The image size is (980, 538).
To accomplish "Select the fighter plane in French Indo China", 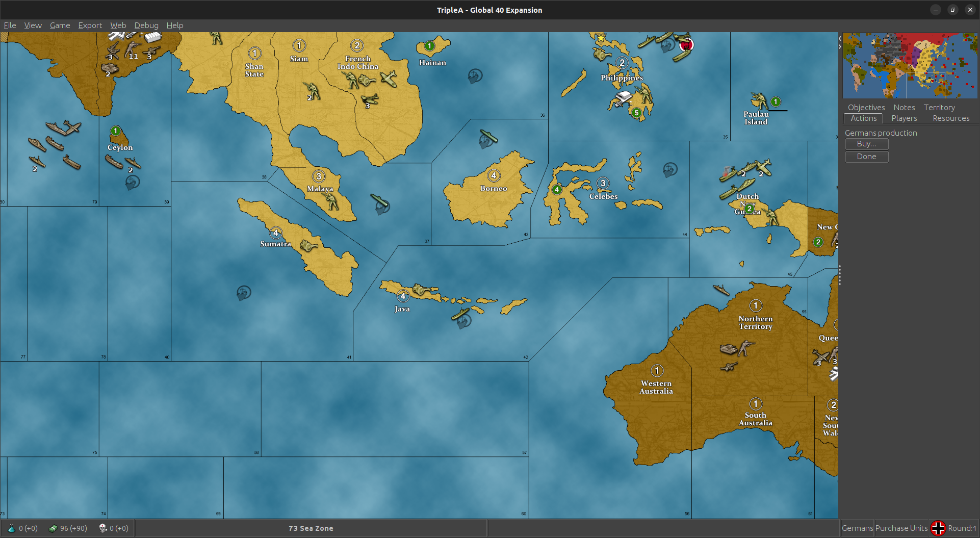I will [388, 79].
